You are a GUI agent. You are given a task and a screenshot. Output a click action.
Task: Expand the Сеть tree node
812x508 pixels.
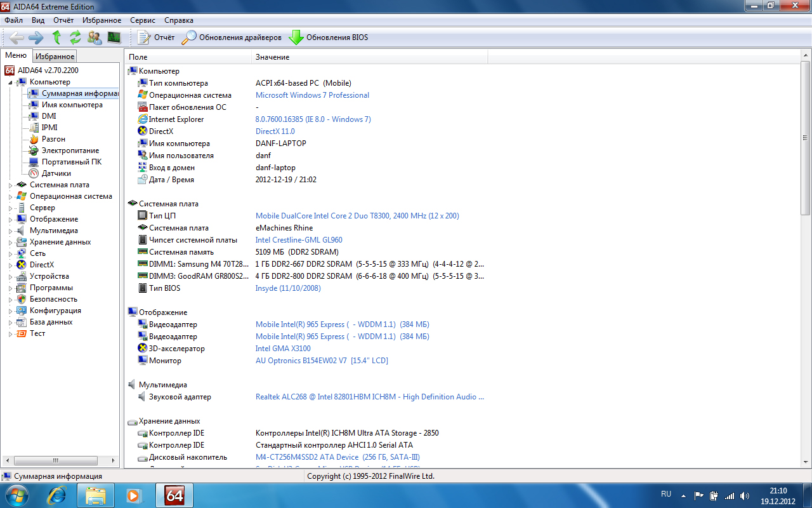click(11, 254)
